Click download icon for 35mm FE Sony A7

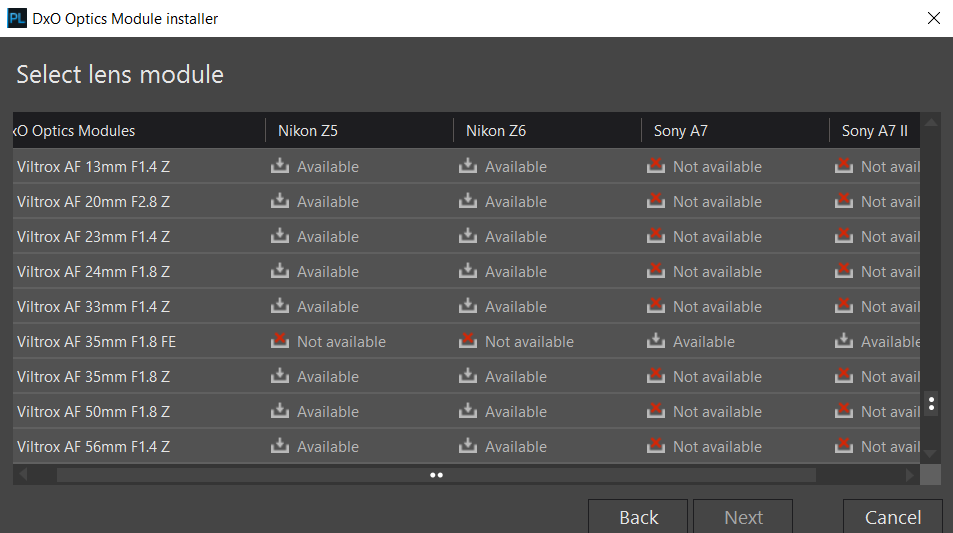click(656, 340)
